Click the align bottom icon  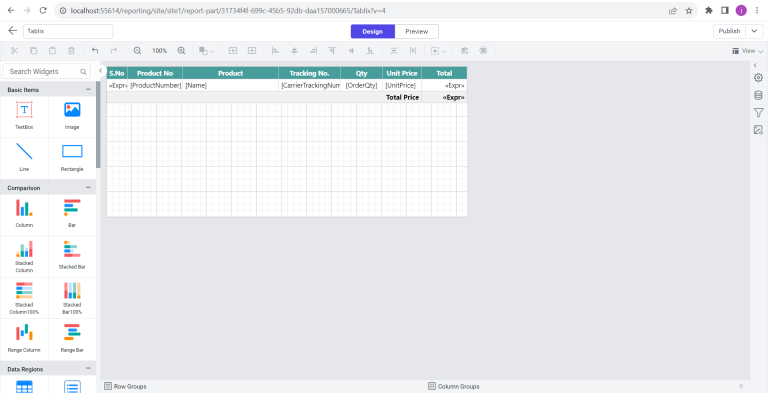point(370,50)
